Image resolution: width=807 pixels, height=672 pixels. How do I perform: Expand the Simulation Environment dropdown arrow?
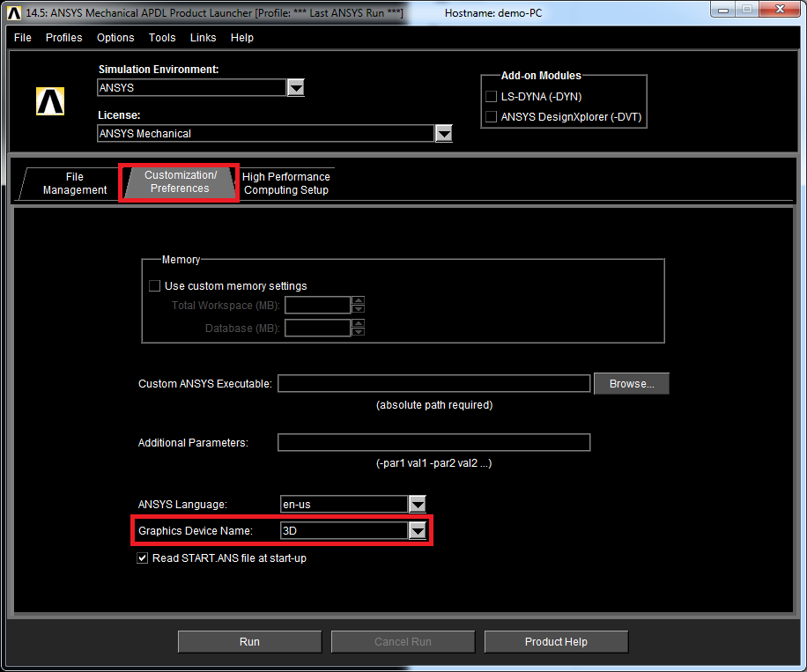pyautogui.click(x=296, y=88)
